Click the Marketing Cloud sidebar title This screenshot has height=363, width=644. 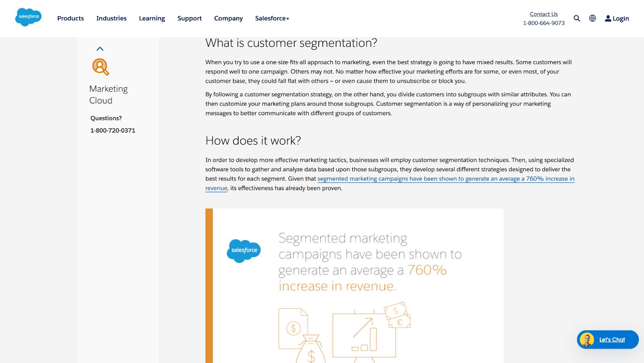click(x=108, y=95)
